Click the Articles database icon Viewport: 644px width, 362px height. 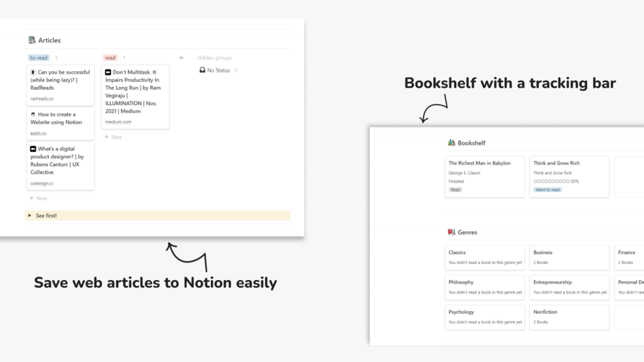(31, 40)
